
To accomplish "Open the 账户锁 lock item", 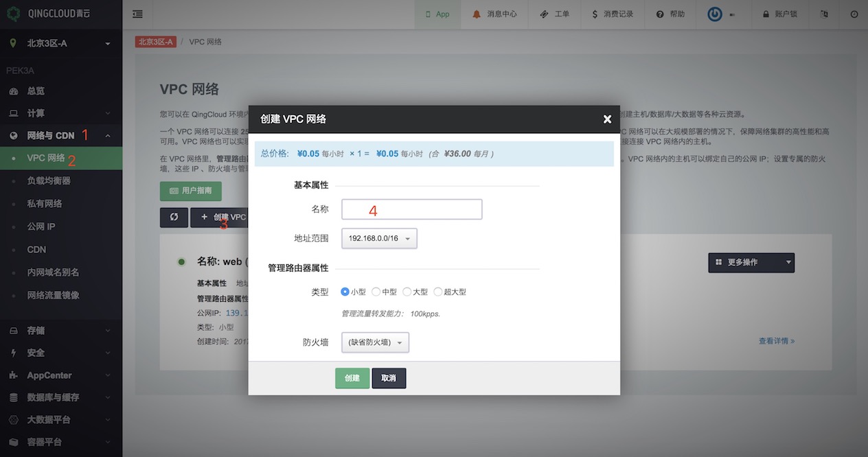I will coord(779,14).
